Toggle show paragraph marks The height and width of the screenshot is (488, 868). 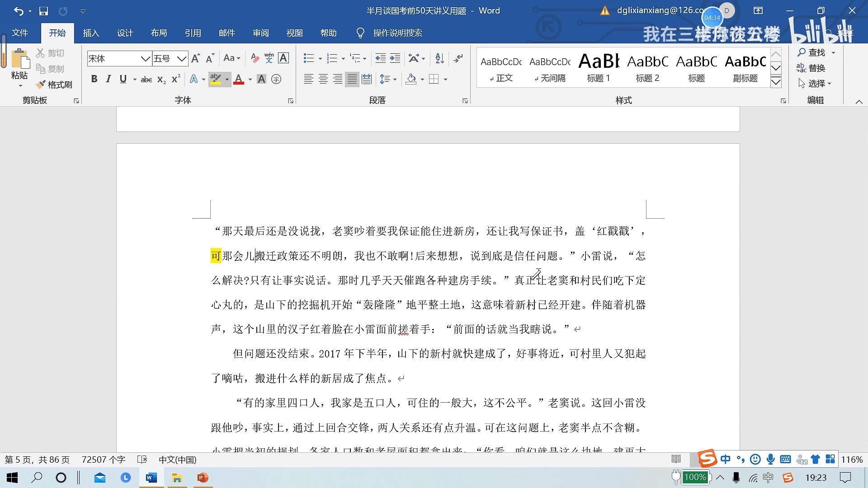pyautogui.click(x=458, y=58)
